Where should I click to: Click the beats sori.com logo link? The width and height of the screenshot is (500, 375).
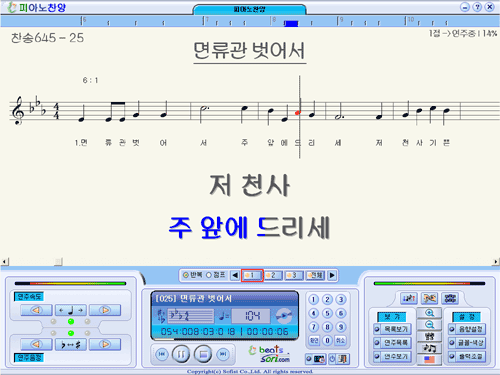click(270, 354)
